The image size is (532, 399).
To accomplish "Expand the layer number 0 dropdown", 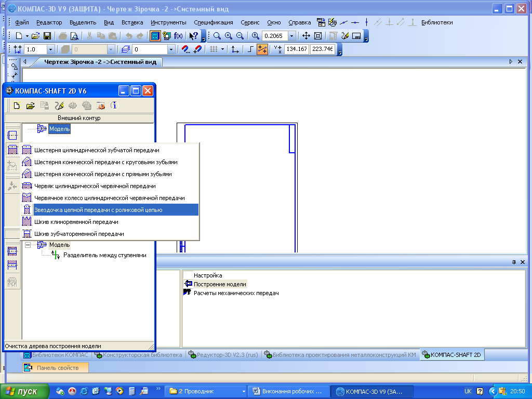I will tap(171, 49).
